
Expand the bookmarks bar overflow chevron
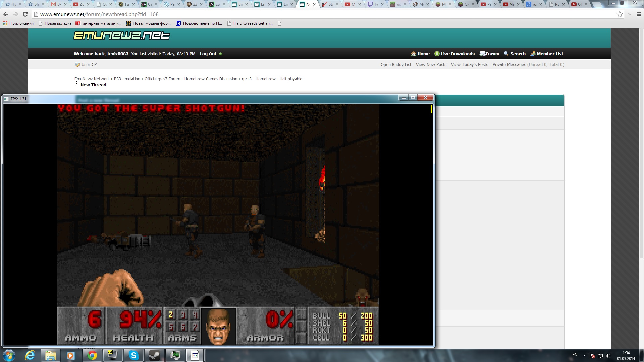coord(630,14)
